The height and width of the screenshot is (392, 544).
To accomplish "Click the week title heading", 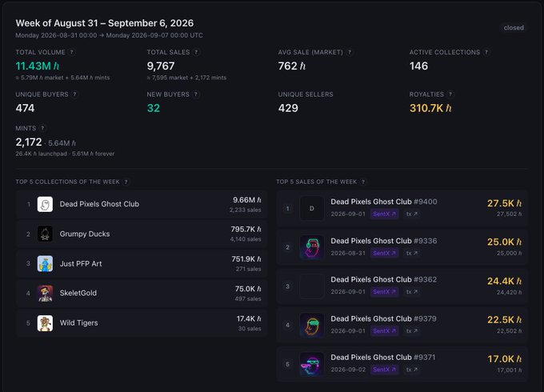I will coord(105,23).
